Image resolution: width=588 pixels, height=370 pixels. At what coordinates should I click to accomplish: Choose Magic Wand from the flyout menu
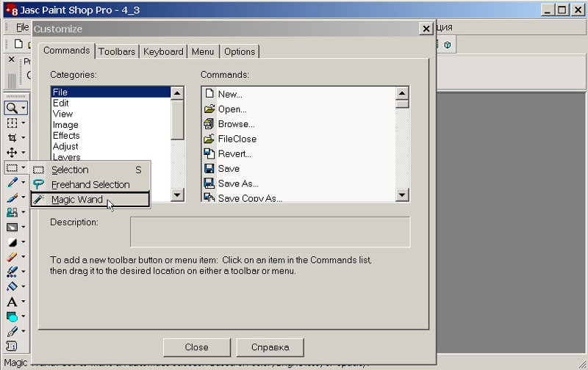click(x=77, y=200)
